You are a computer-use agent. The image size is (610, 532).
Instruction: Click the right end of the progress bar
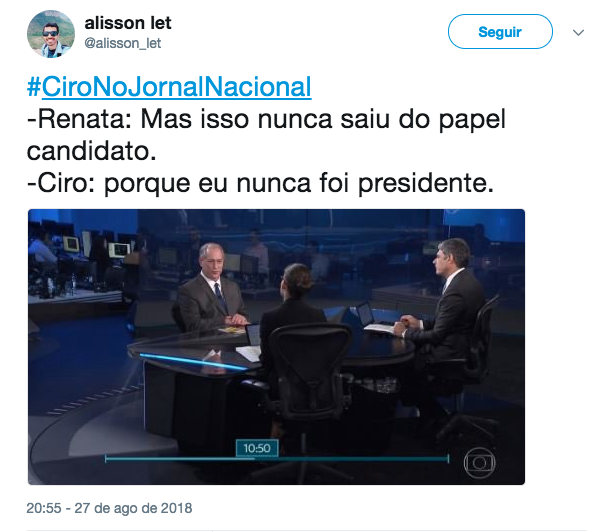tap(448, 459)
